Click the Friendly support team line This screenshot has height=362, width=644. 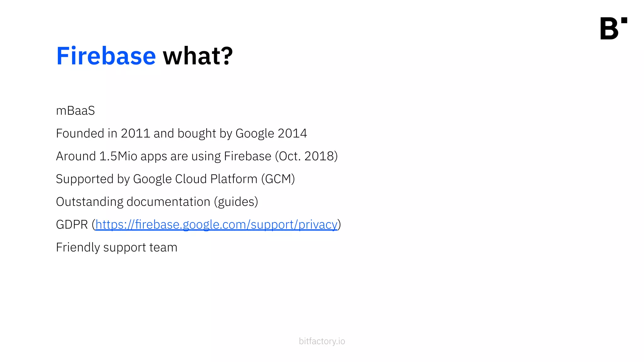[x=117, y=247]
